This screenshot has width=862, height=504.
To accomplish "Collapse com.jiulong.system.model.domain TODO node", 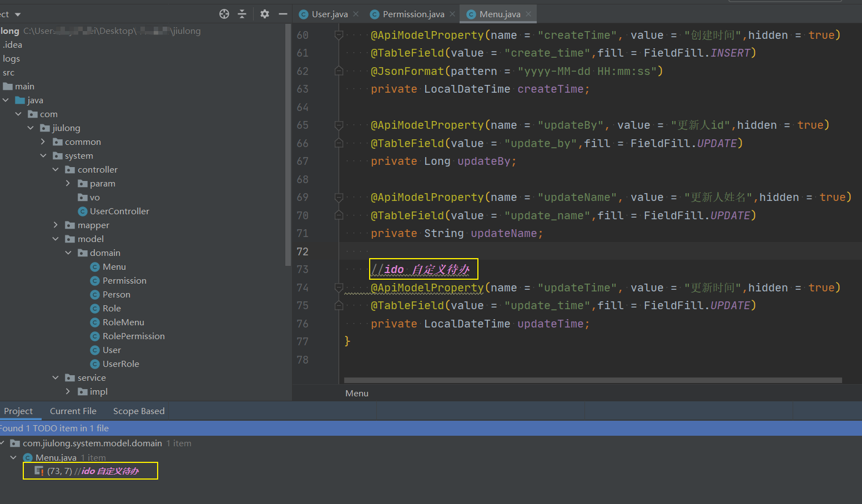I will click(x=2, y=443).
